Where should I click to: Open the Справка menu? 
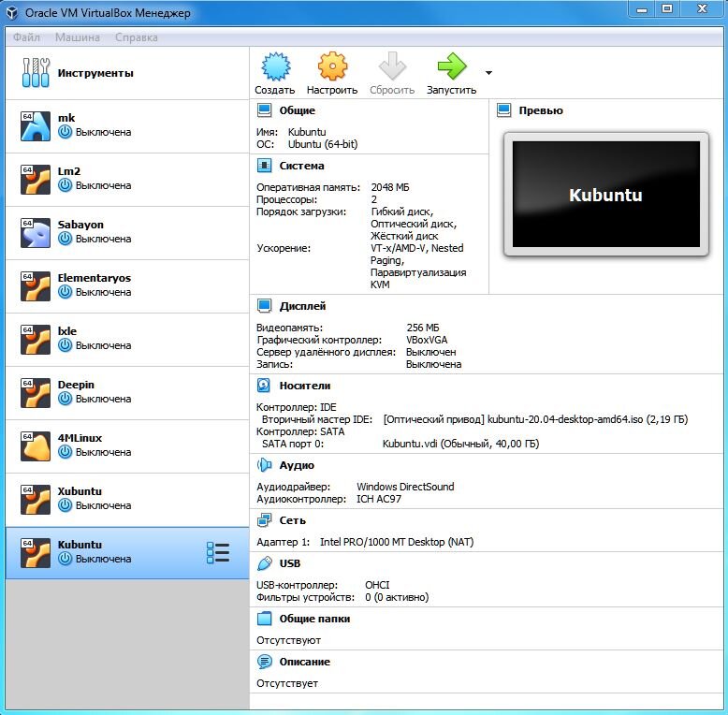tap(137, 37)
